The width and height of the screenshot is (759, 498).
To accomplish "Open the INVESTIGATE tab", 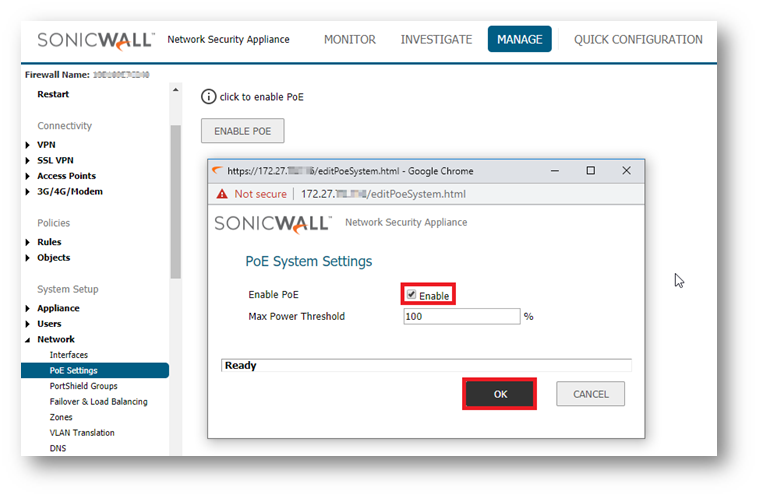I will click(x=436, y=40).
